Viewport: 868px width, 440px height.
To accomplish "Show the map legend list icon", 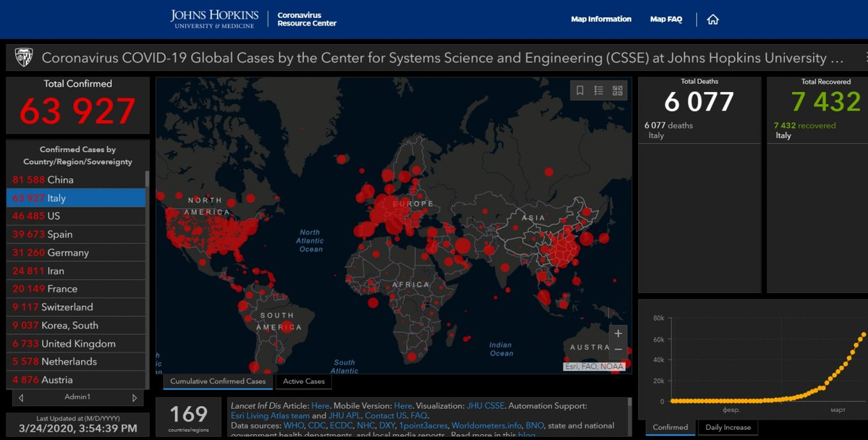I will point(599,90).
